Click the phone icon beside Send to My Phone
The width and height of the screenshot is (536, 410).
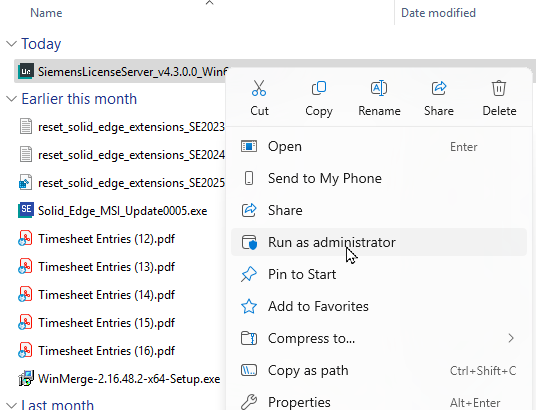pos(249,178)
